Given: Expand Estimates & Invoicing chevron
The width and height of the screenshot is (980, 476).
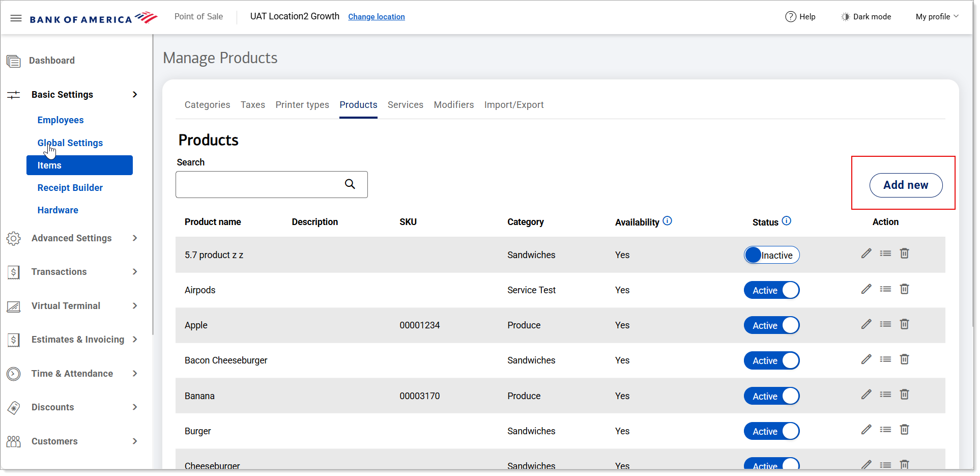Looking at the screenshot, I should coord(135,340).
